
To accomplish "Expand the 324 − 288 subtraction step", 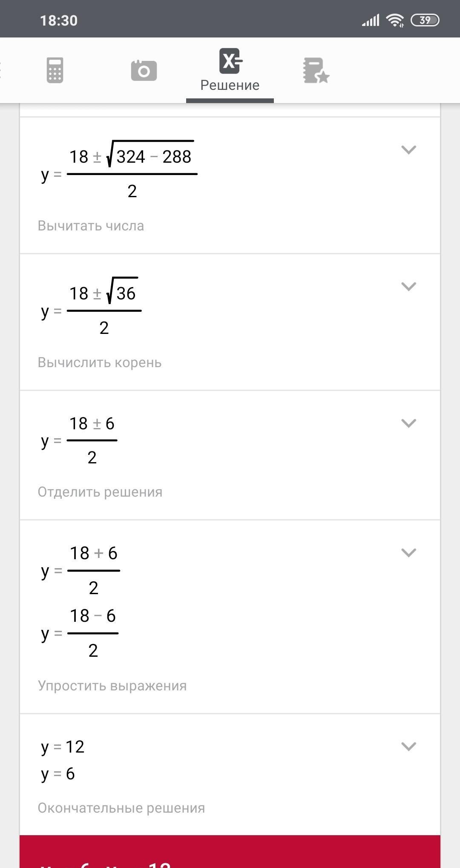I will pos(408,150).
